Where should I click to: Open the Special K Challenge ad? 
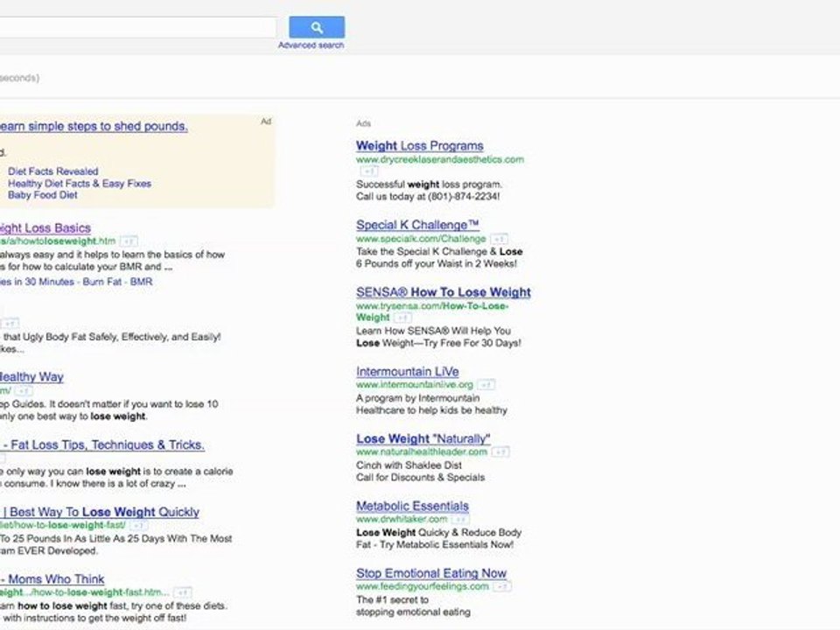417,225
